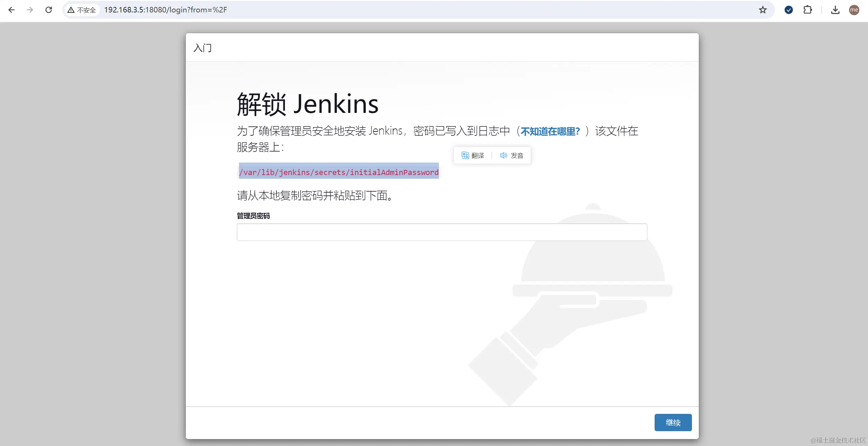Image resolution: width=868 pixels, height=446 pixels.
Task: Reload the Jenkins login page
Action: point(49,10)
